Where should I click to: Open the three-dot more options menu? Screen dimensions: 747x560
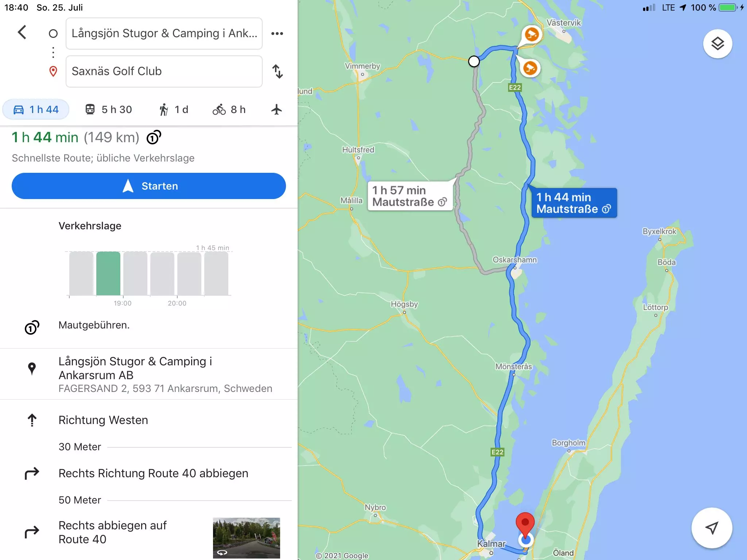pos(277,34)
